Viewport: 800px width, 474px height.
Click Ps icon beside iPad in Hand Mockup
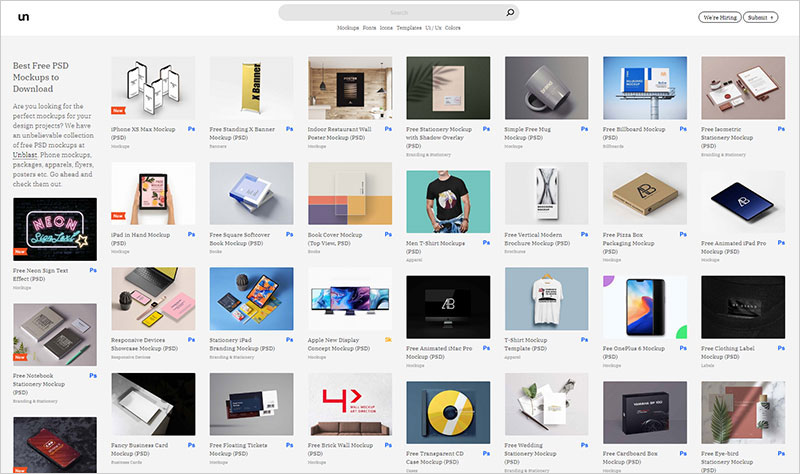click(191, 234)
